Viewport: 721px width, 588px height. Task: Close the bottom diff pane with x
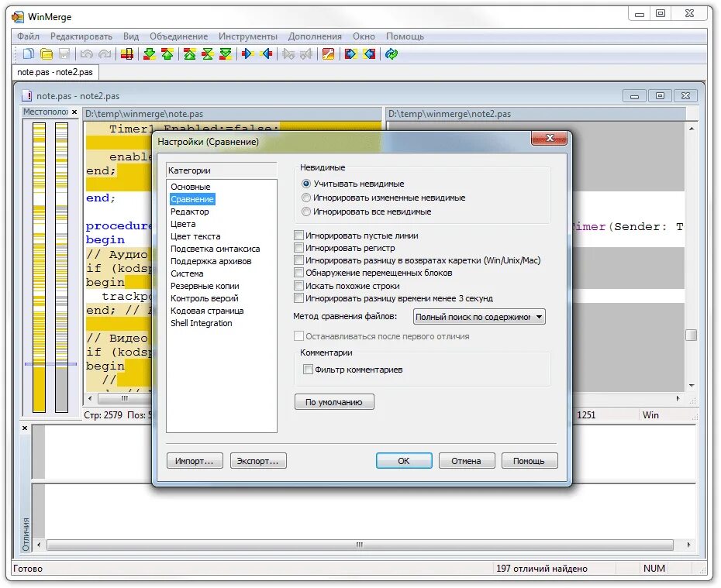25,428
